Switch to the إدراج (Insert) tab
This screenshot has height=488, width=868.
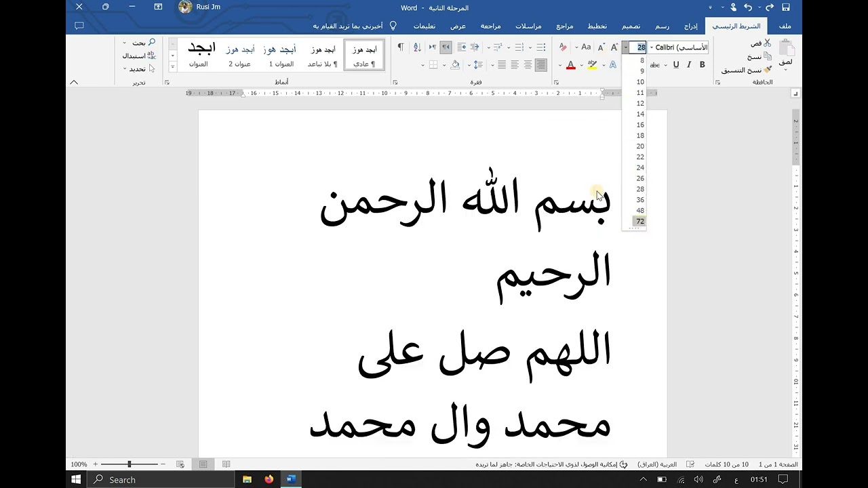pyautogui.click(x=690, y=26)
